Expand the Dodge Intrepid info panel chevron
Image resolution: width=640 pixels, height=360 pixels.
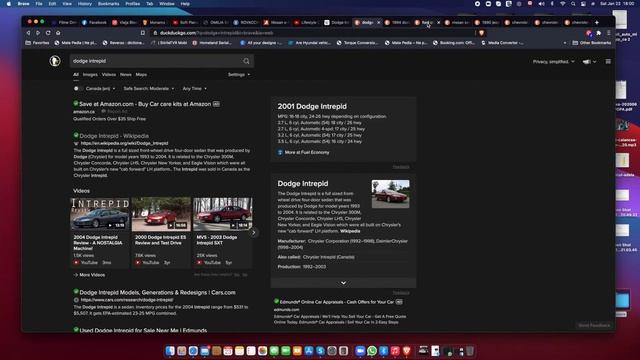pyautogui.click(x=343, y=283)
